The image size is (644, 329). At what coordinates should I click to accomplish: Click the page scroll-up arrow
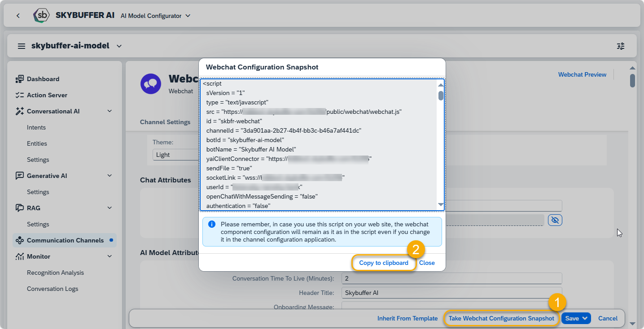point(632,68)
